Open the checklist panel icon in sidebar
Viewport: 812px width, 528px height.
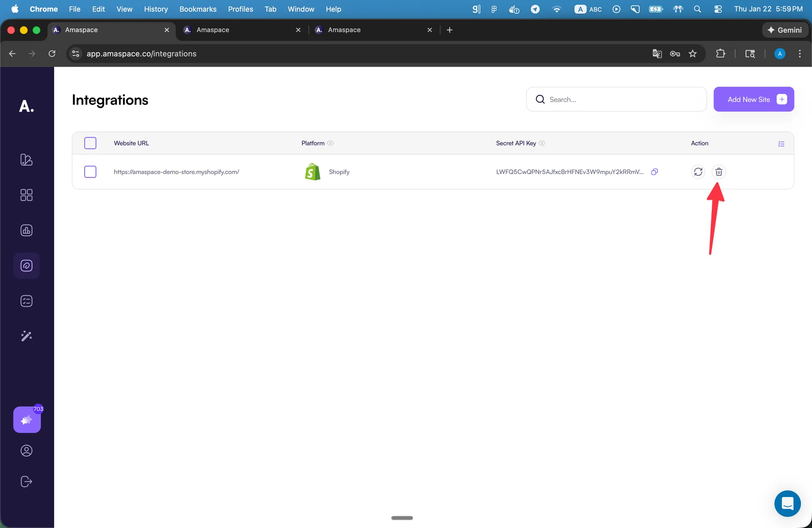click(26, 301)
